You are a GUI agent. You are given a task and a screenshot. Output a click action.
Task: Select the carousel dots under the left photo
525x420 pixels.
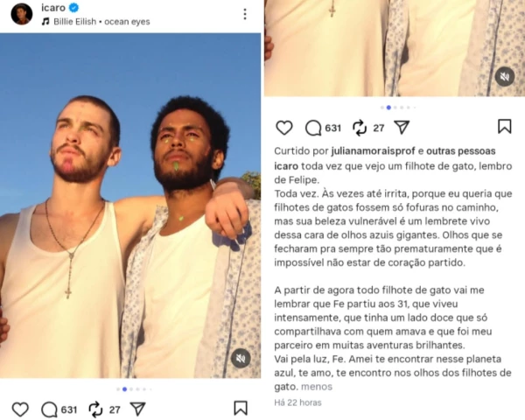pyautogui.click(x=134, y=389)
